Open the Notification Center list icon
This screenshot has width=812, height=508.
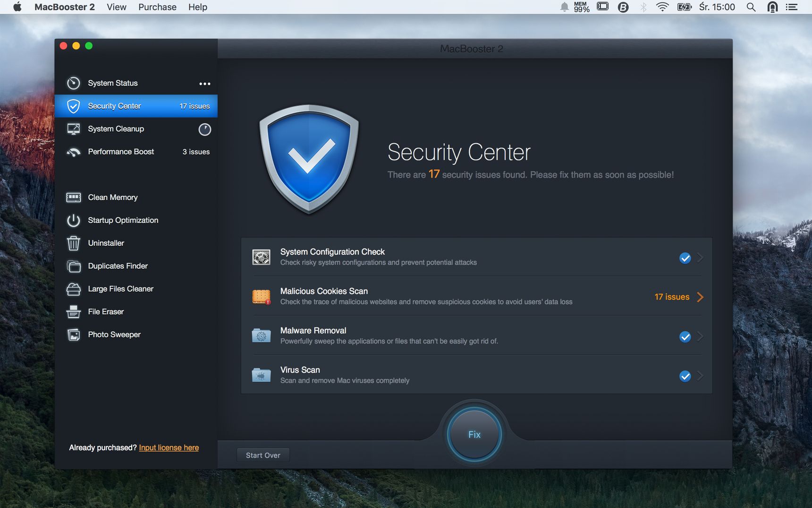[x=791, y=7]
